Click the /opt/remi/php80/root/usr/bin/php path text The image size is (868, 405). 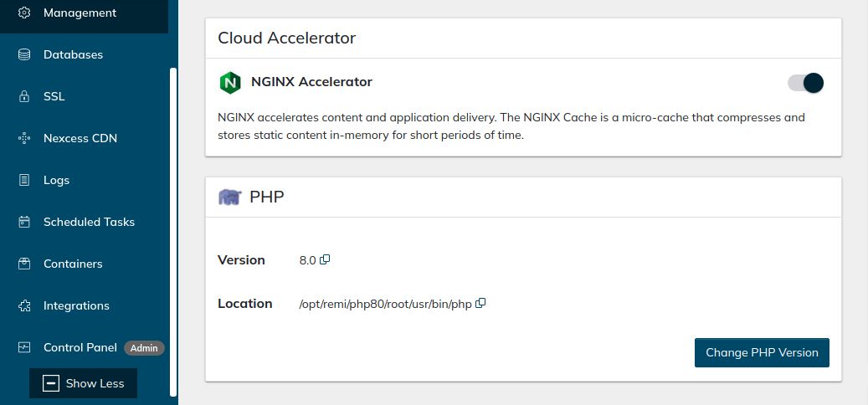pyautogui.click(x=385, y=305)
